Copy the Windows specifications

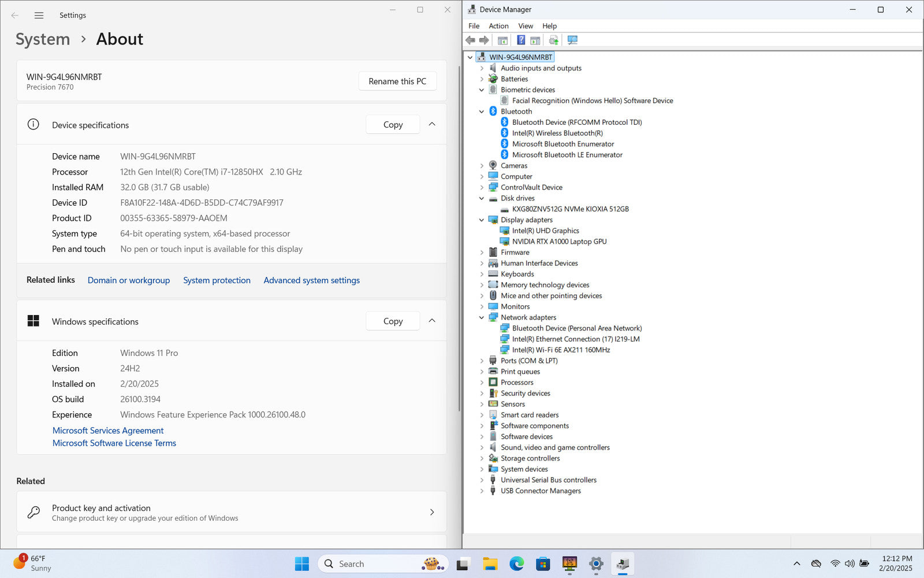pyautogui.click(x=393, y=321)
